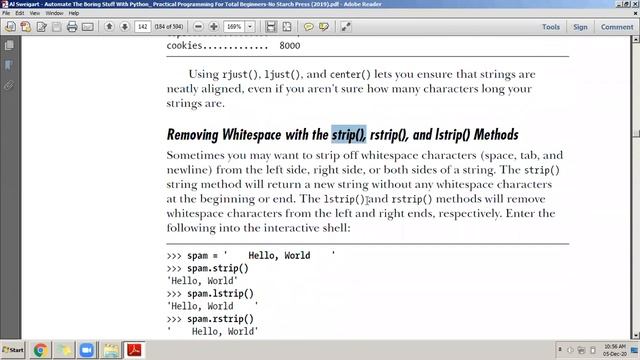The width and height of the screenshot is (640, 360).
Task: Open the file explorer folder in taskbar
Action: (x=111, y=350)
